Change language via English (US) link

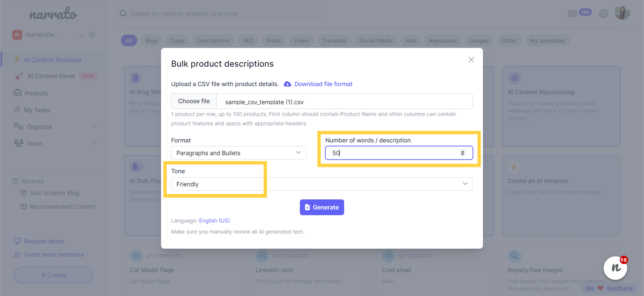(214, 221)
